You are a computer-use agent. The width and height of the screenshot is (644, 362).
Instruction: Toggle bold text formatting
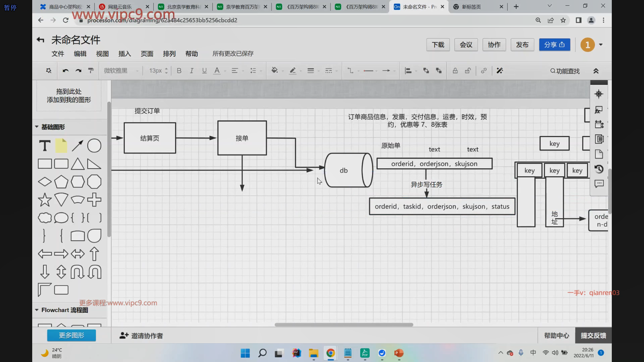click(179, 71)
